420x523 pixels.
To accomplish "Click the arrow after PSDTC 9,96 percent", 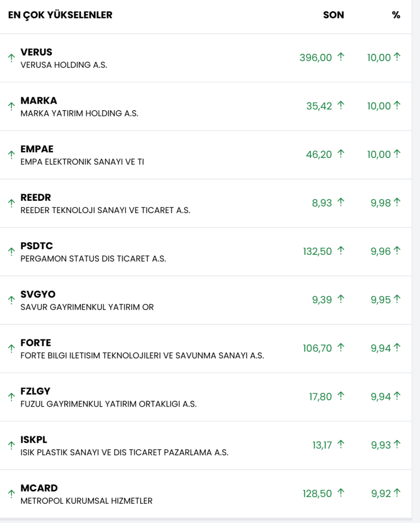I will pyautogui.click(x=397, y=250).
